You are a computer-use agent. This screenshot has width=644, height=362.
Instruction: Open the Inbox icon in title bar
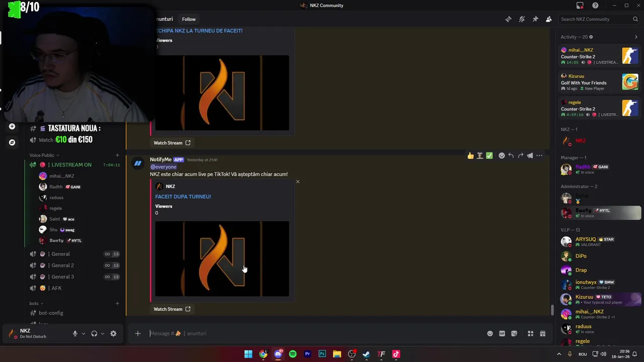click(x=580, y=6)
